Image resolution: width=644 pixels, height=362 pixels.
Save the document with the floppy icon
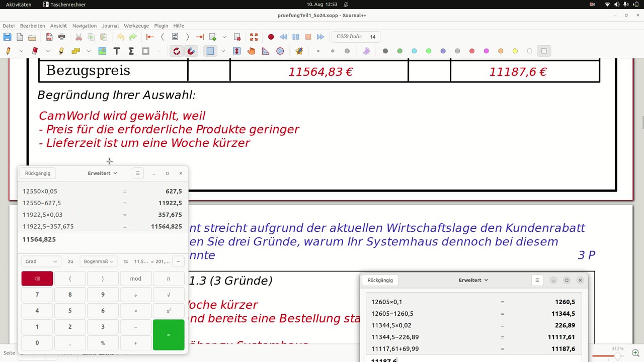[7, 37]
